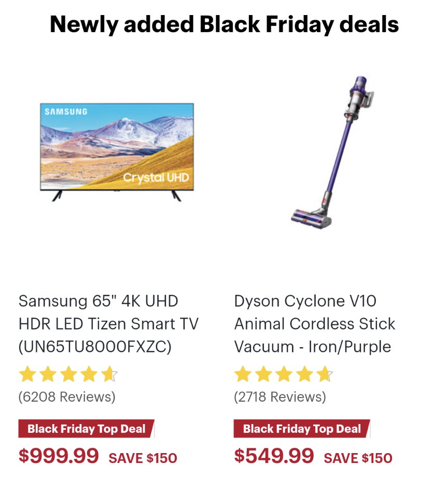This screenshot has height=478, width=448.
Task: Click SAVE $150 beside the Samsung price
Action: click(143, 458)
